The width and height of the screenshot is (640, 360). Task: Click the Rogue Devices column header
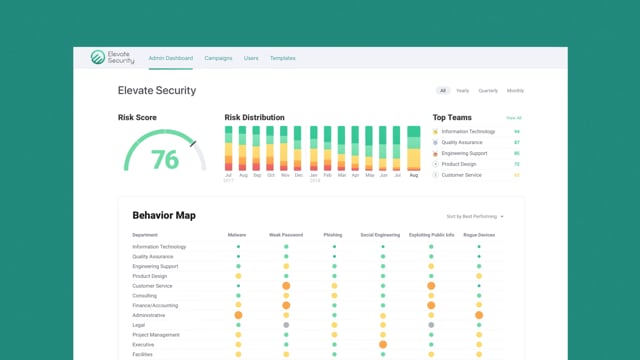coord(479,235)
